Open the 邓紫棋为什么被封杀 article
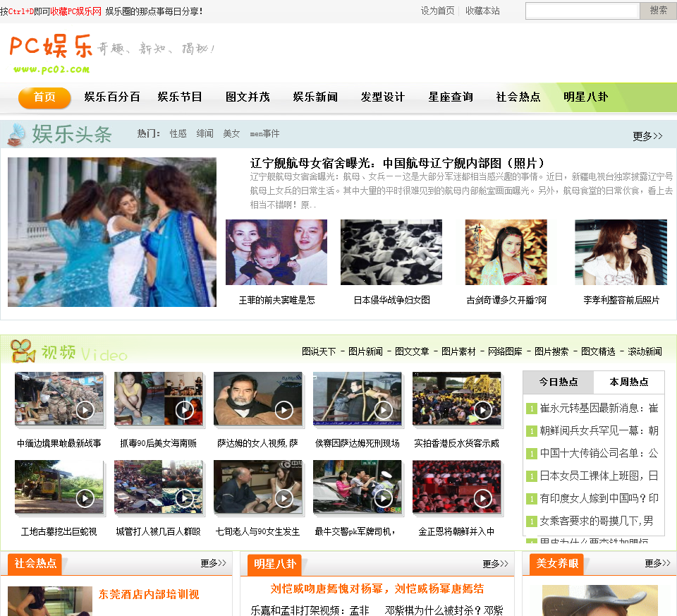The height and width of the screenshot is (616, 677). pyautogui.click(x=444, y=610)
